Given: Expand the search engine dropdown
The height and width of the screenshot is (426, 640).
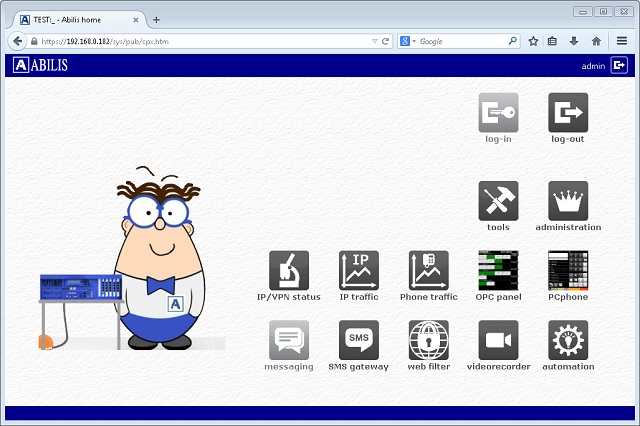Looking at the screenshot, I should (x=408, y=41).
